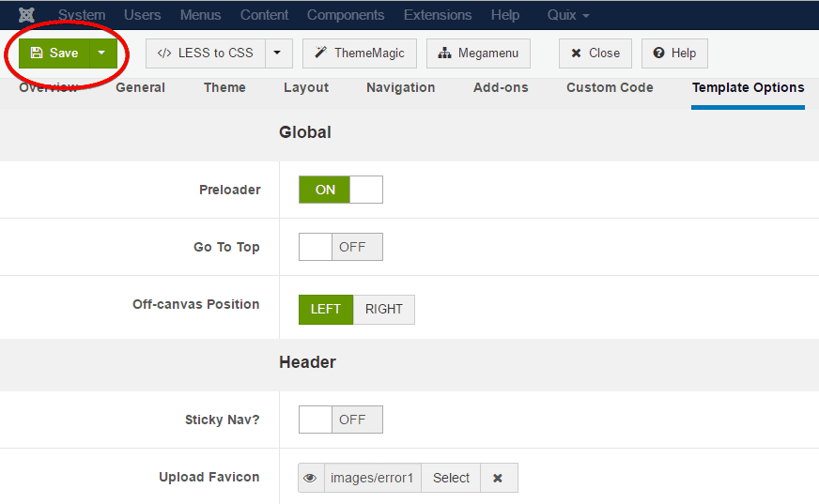Image resolution: width=819 pixels, height=504 pixels.
Task: Click the LESS to CSS button
Action: coord(206,53)
